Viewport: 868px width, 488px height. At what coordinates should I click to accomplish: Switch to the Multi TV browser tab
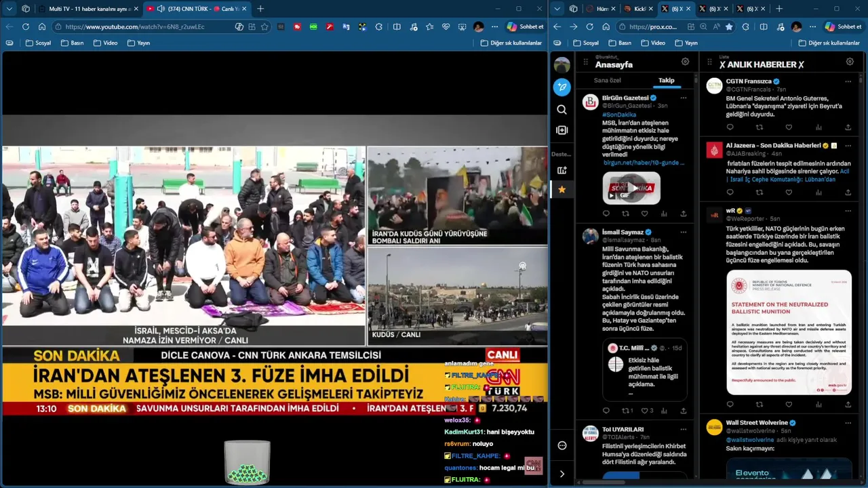[88, 9]
